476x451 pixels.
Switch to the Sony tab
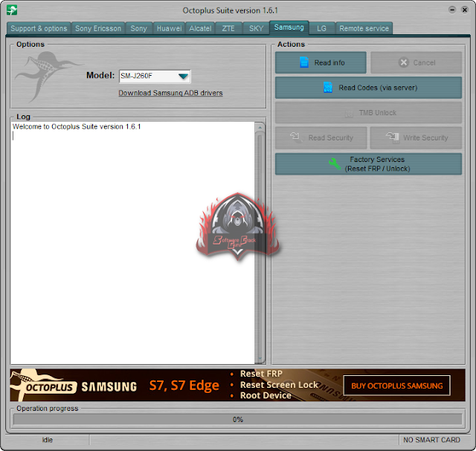[x=139, y=28]
